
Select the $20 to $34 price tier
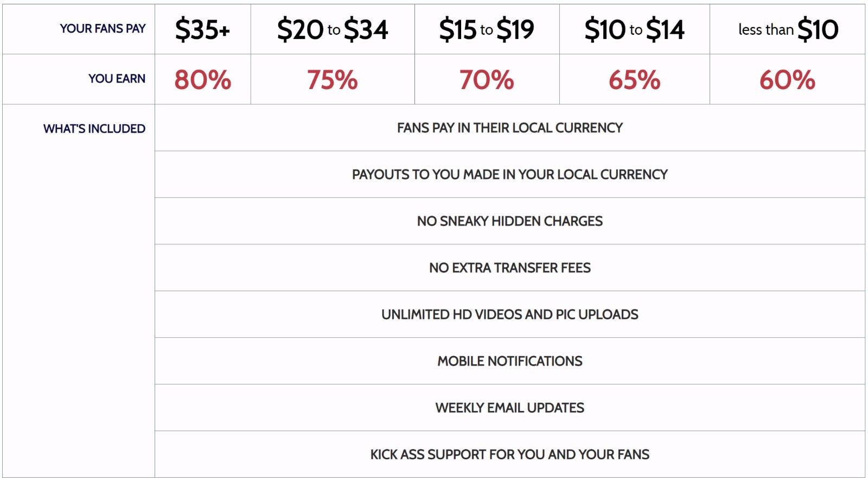pyautogui.click(x=333, y=29)
